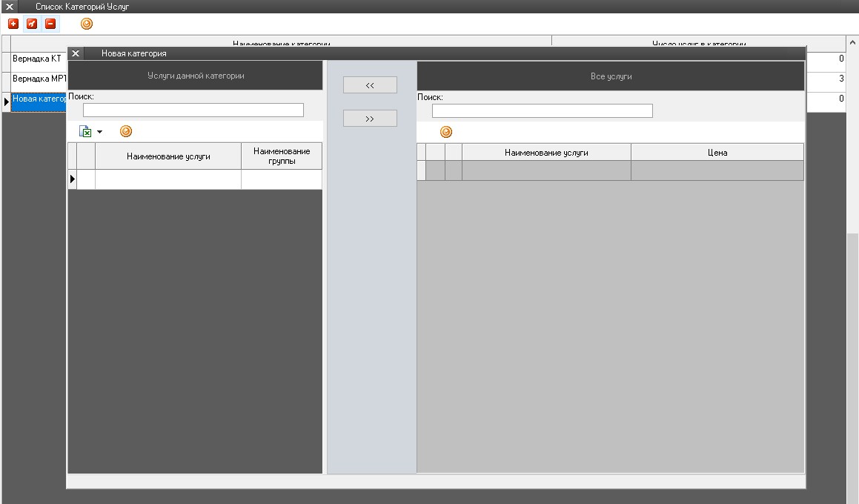Click the edit category icon in main toolbar
Viewport: 859px width, 504px height.
pos(31,24)
